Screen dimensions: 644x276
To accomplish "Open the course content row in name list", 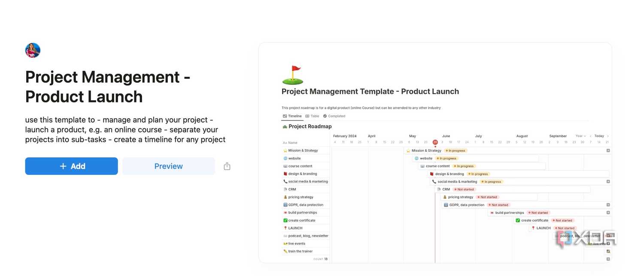I will coord(306,166).
